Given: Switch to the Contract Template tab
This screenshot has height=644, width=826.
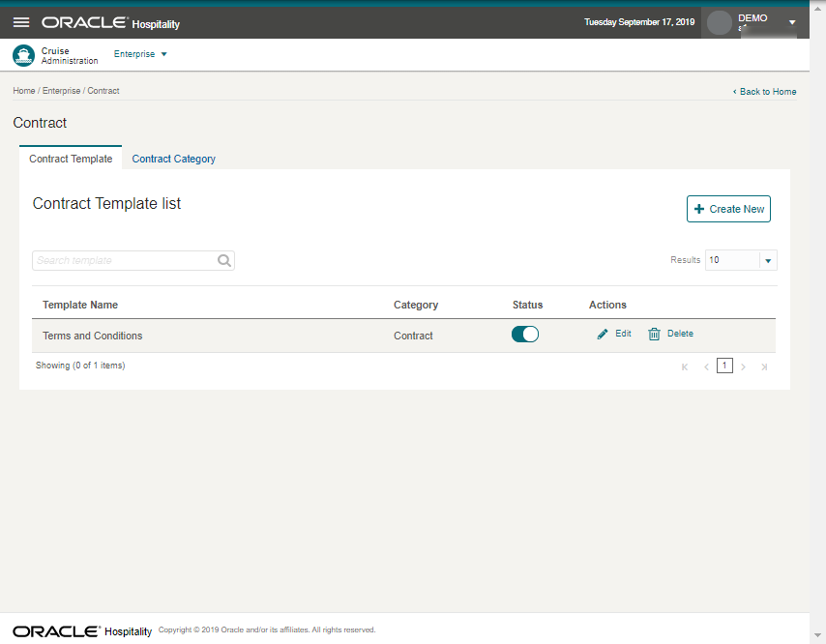Looking at the screenshot, I should (x=71, y=159).
